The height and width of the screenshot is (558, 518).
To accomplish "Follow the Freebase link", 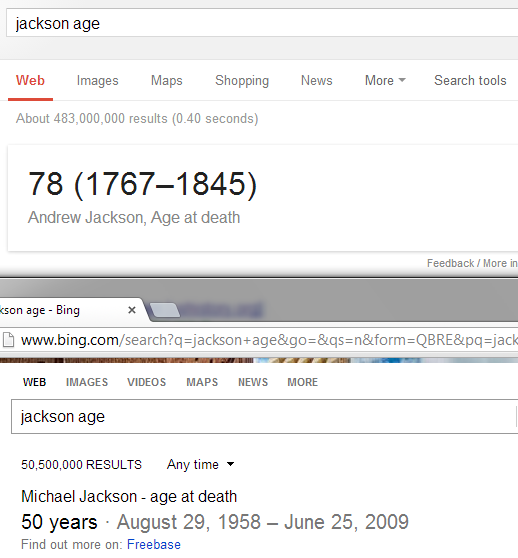I will tap(154, 544).
